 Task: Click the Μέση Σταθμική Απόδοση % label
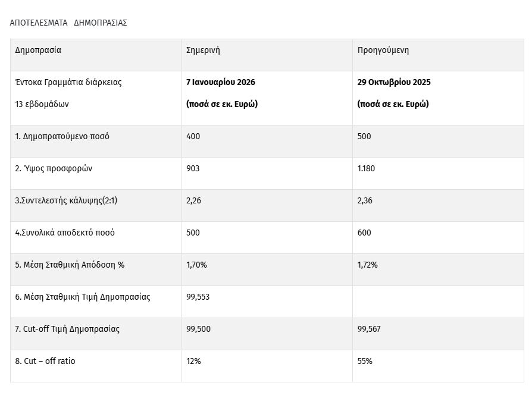[x=70, y=265]
